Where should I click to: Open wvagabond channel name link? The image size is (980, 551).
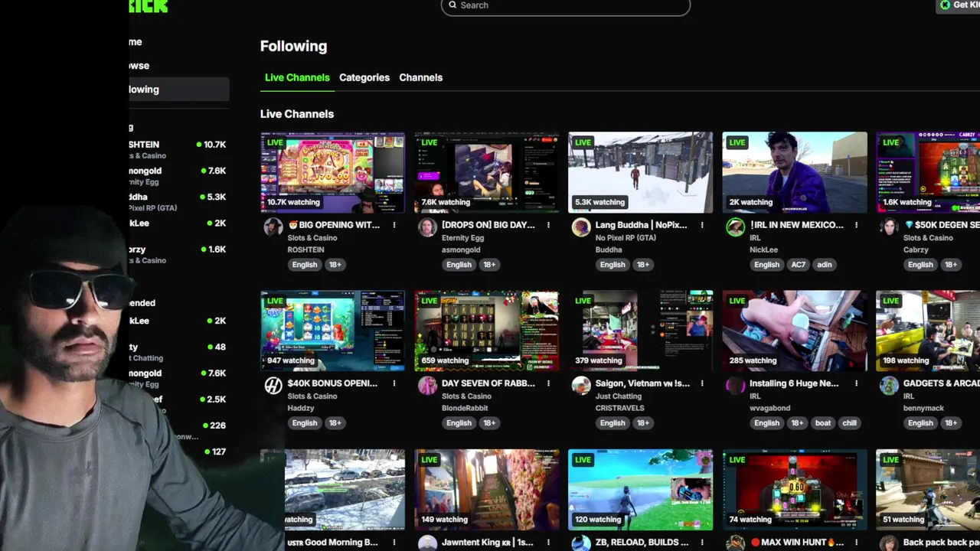click(x=769, y=408)
